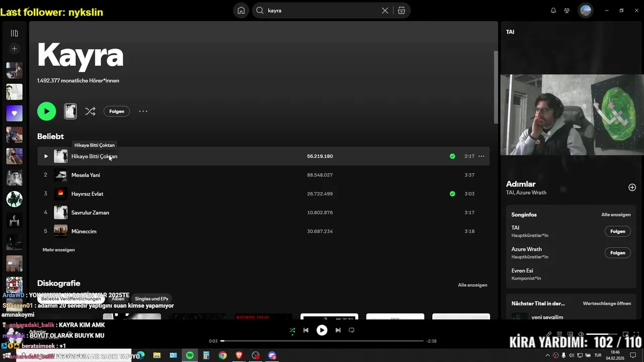Open TUR language selector in tray
Viewport: 644px width, 362px height.
[x=598, y=355]
